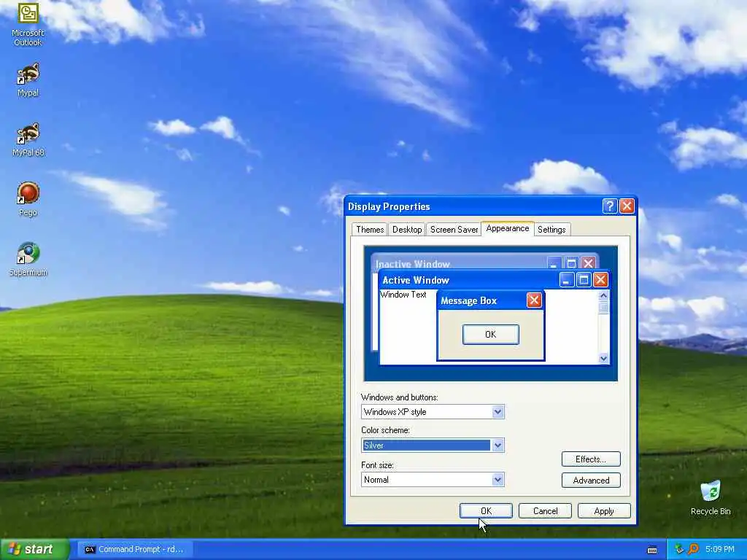Click the preview scrollbar down arrow
Screen dimensions: 747x560
[603, 358]
